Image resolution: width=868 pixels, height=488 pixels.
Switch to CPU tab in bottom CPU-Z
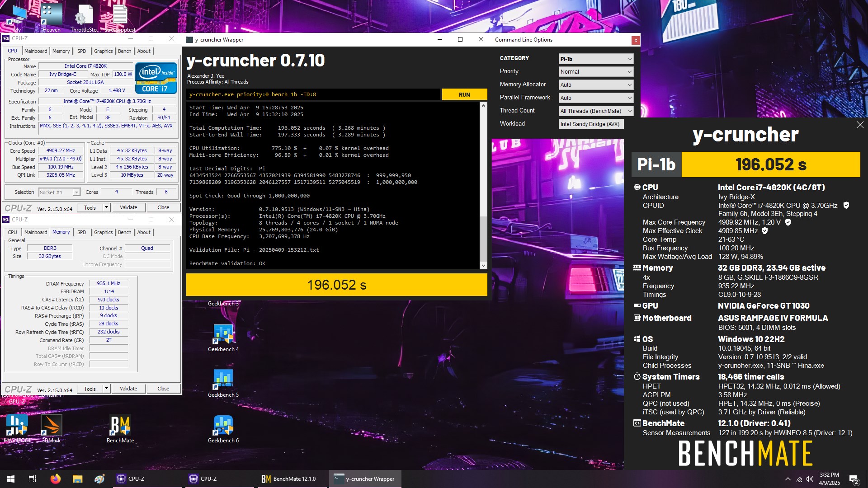[x=13, y=232]
